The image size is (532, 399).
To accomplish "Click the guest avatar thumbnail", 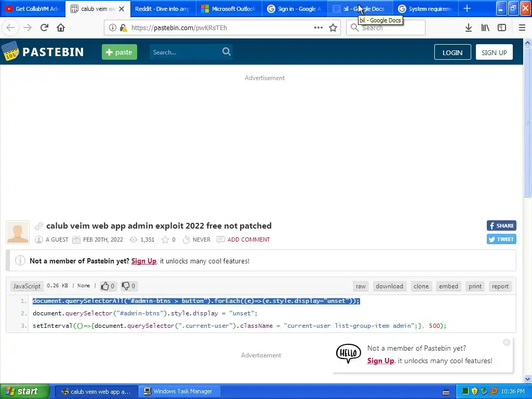I will click(x=18, y=232).
